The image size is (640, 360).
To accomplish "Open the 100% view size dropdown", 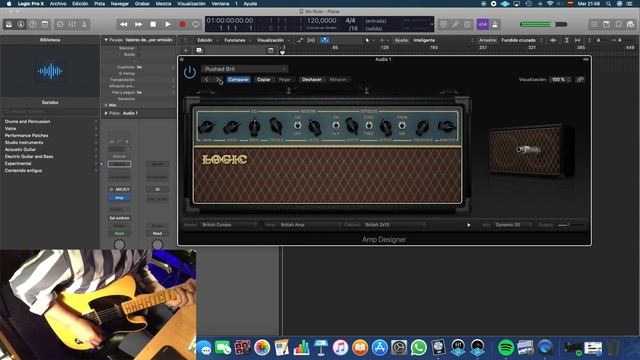I will pyautogui.click(x=560, y=80).
